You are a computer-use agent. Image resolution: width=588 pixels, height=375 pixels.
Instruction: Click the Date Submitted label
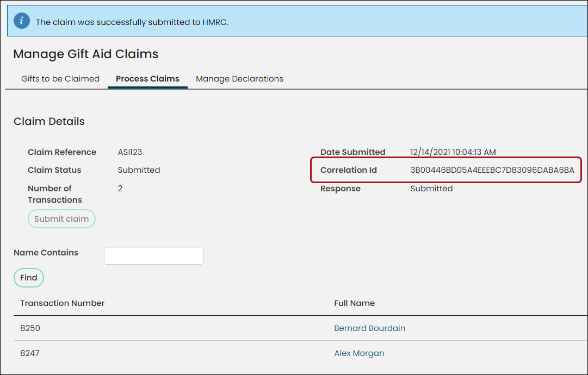tap(352, 152)
